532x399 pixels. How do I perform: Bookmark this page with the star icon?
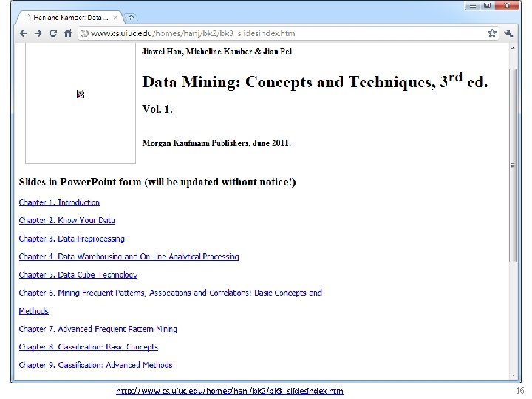[492, 33]
